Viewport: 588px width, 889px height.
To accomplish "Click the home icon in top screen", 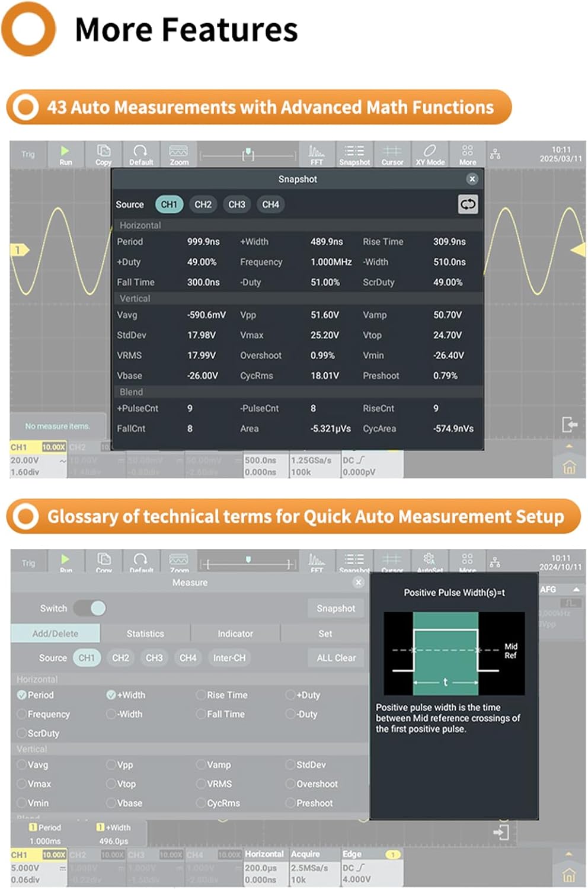I will point(569,468).
